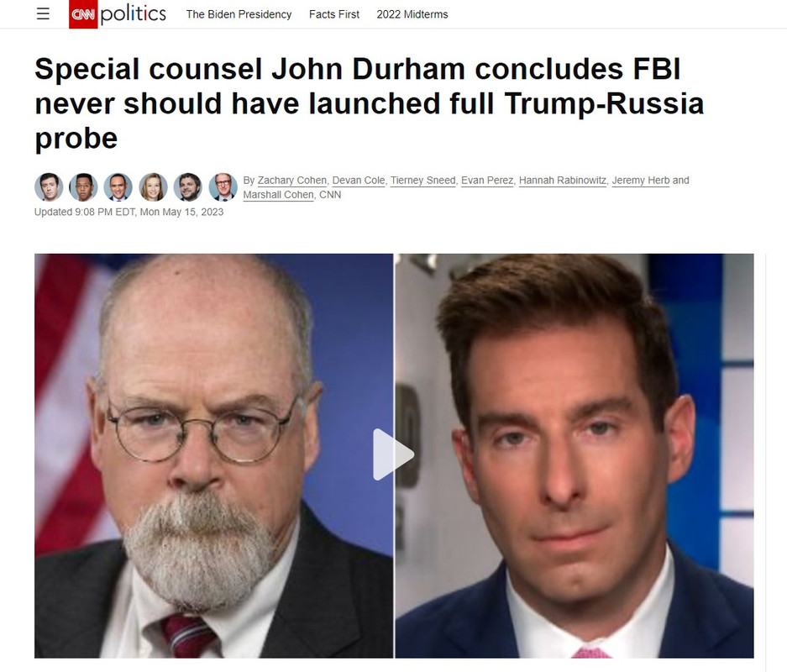Visit Hannah Rabinowitz author profile

(x=563, y=180)
